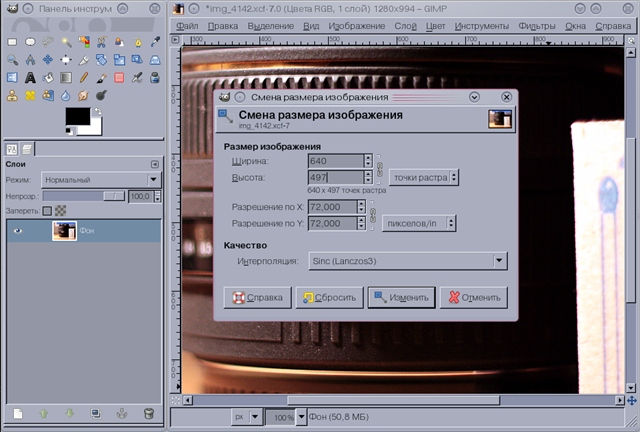Open the Слой menu
Image resolution: width=640 pixels, height=432 pixels.
[x=404, y=24]
